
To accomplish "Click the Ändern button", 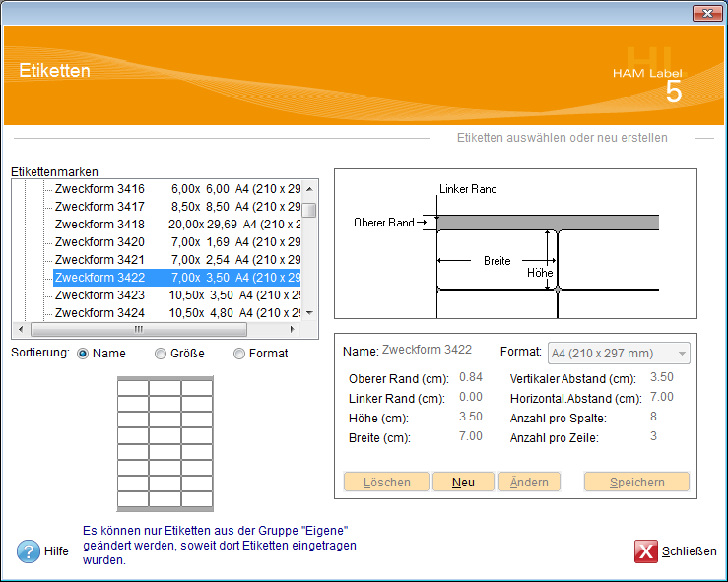I will click(x=529, y=482).
